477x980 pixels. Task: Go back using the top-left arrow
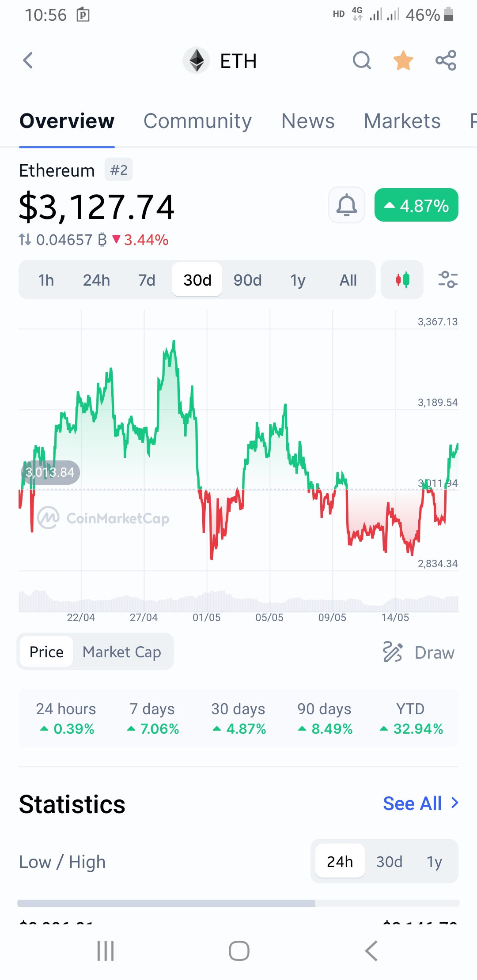click(x=28, y=60)
